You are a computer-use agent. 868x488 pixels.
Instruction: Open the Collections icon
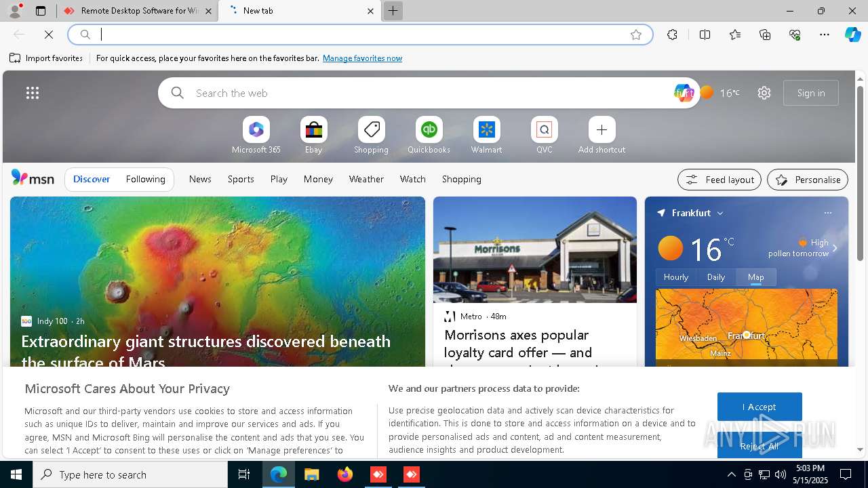tap(765, 35)
